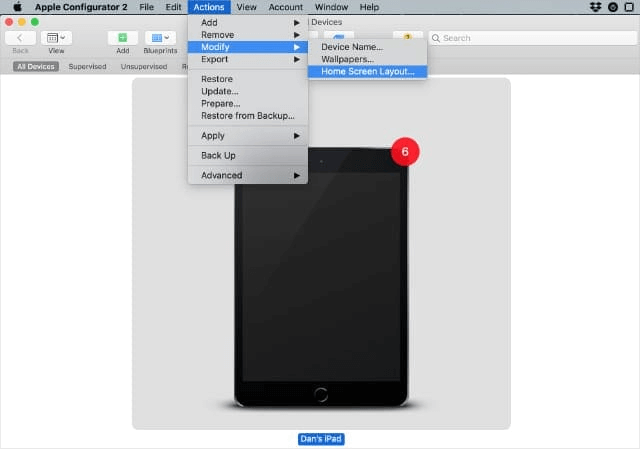Click the green Add toolbar icon
Viewport: 640px width, 449px height.
tap(122, 37)
